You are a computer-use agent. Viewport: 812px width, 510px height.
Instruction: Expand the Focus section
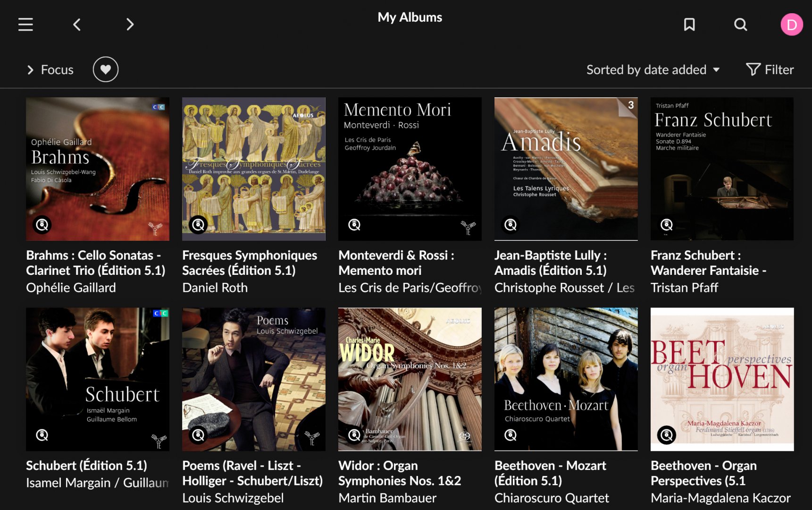[50, 70]
